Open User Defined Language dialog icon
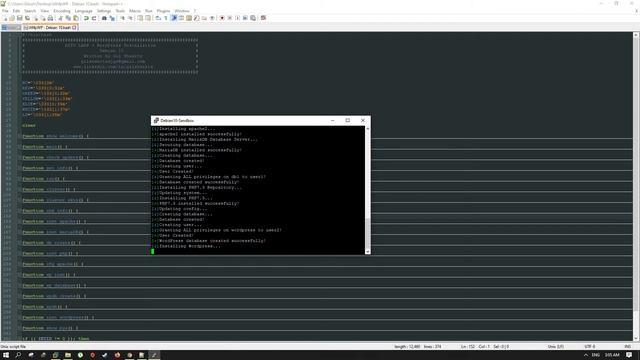The width and height of the screenshot is (640, 360). 181,18
